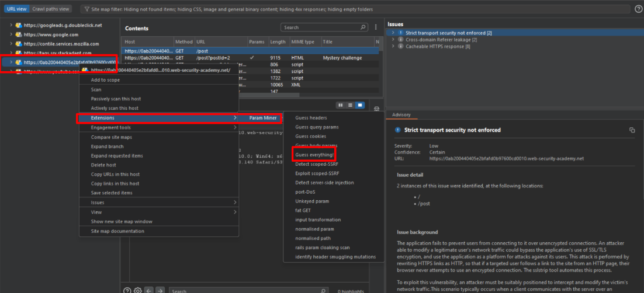Sort Contents table by Length column

[278, 42]
